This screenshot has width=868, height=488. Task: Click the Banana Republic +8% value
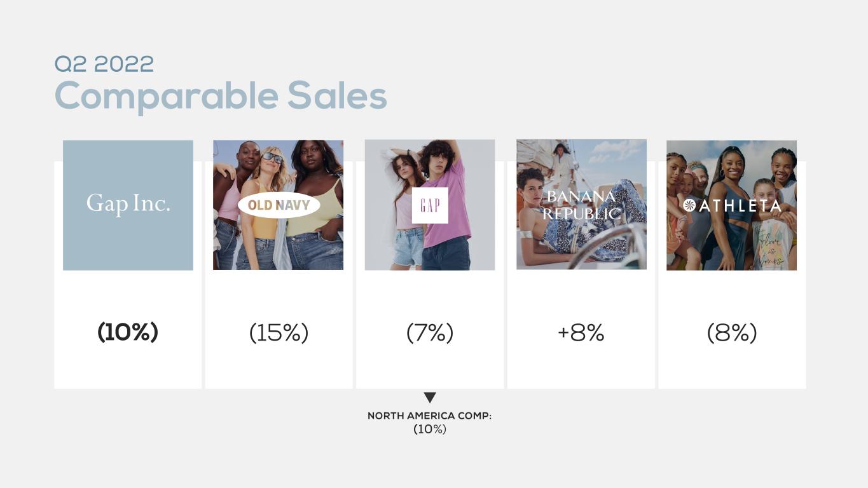click(581, 332)
